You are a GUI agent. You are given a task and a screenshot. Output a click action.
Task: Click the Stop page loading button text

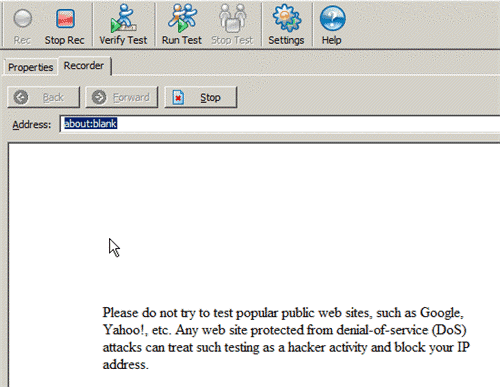tap(210, 98)
